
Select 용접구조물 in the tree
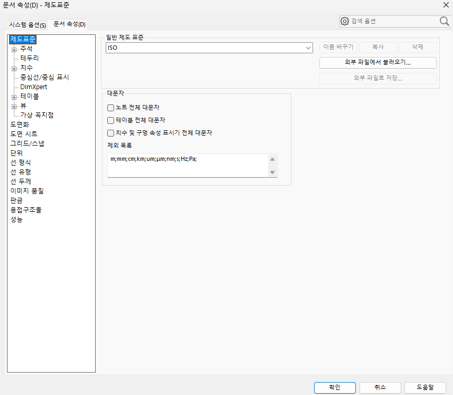coord(26,210)
